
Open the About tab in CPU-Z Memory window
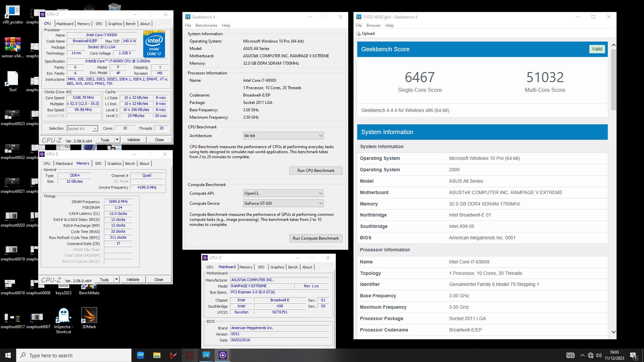144,164
